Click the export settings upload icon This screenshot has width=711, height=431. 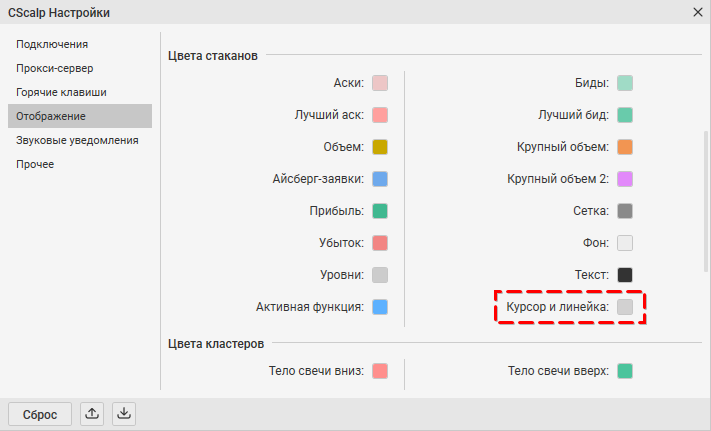92,414
